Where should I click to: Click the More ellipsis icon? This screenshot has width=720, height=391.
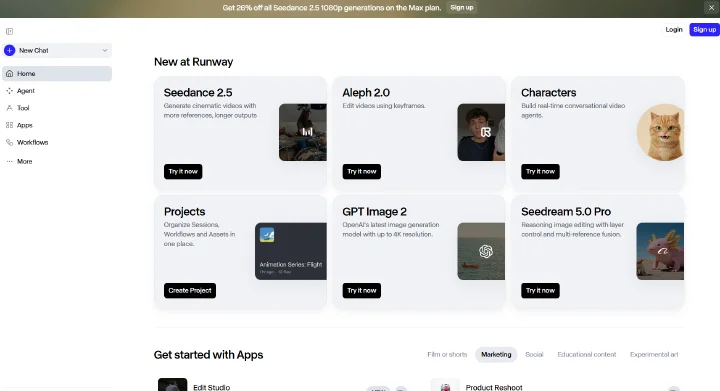(9, 162)
